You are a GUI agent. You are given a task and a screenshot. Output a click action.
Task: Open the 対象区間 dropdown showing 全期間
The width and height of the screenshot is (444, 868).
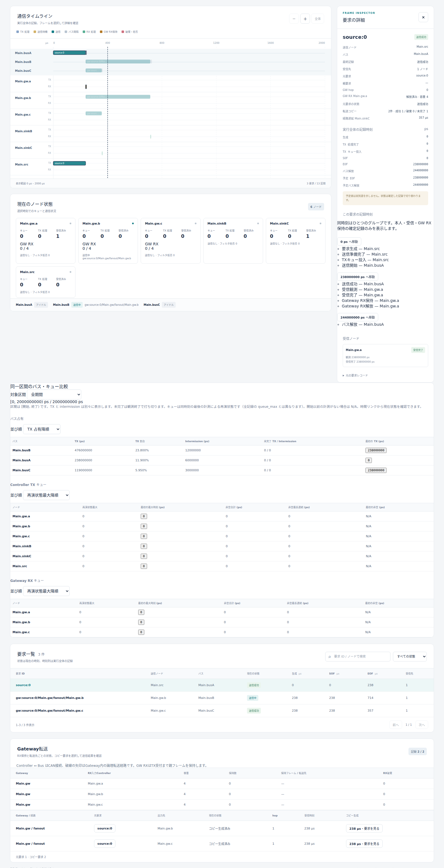[54, 394]
